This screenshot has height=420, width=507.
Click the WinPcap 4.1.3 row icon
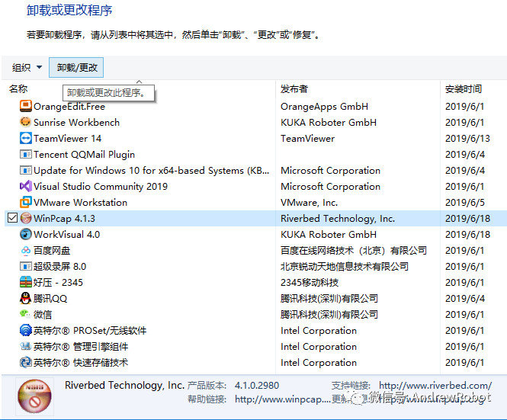(26, 218)
